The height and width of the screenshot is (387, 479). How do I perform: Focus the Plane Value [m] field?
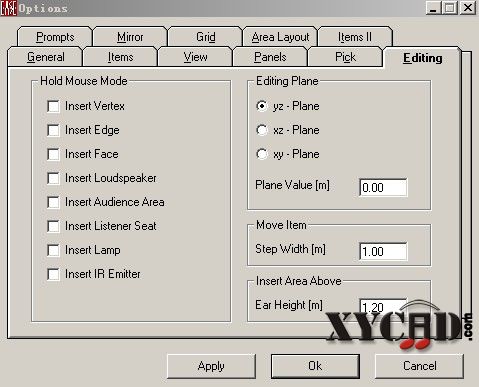383,187
